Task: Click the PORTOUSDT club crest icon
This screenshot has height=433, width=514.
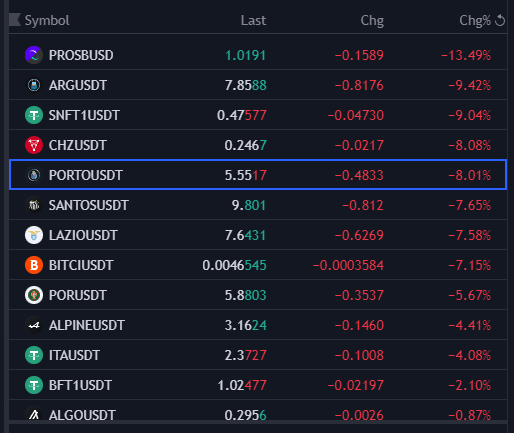Action: click(34, 175)
